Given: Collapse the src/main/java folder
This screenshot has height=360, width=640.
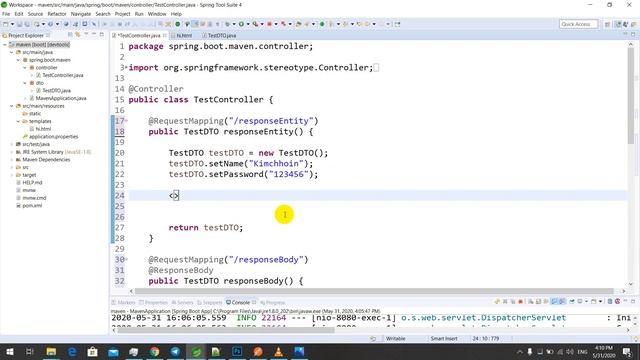Looking at the screenshot, I should [x=11, y=52].
